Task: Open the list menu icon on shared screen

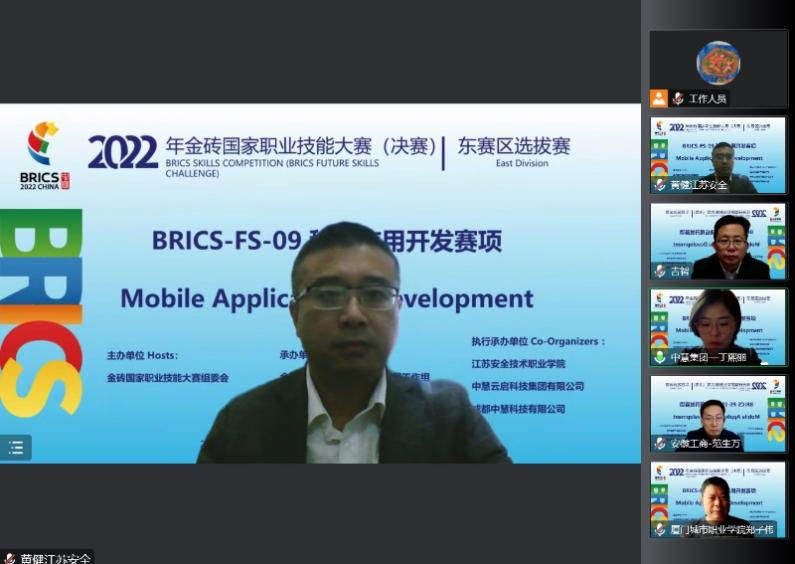Action: click(x=16, y=448)
